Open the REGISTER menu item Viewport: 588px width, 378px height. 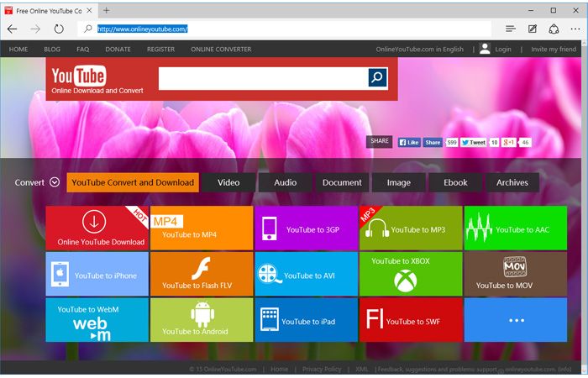pos(161,49)
